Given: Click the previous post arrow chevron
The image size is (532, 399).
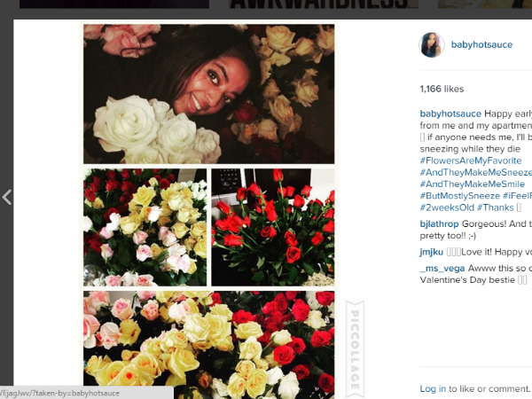Looking at the screenshot, I should pyautogui.click(x=7, y=197).
